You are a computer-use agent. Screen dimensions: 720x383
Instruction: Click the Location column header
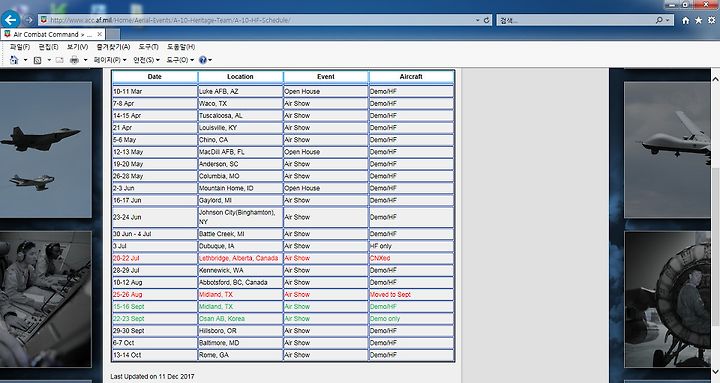click(240, 77)
